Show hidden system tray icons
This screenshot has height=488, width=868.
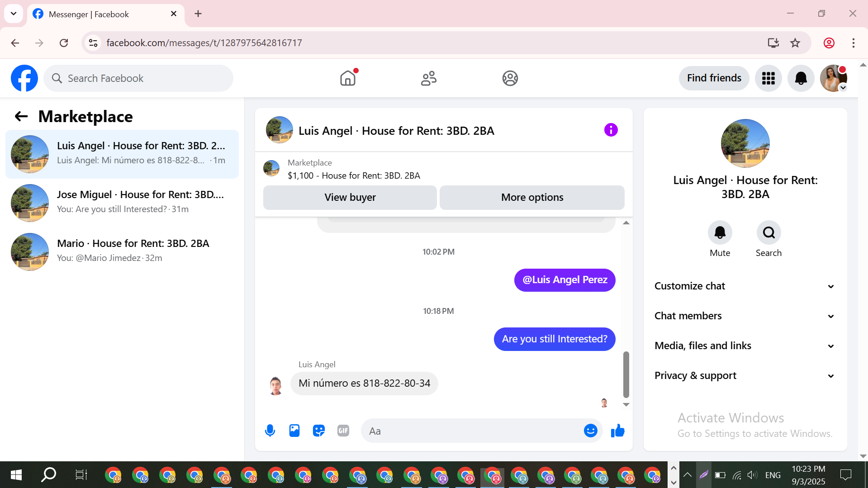pyautogui.click(x=688, y=475)
